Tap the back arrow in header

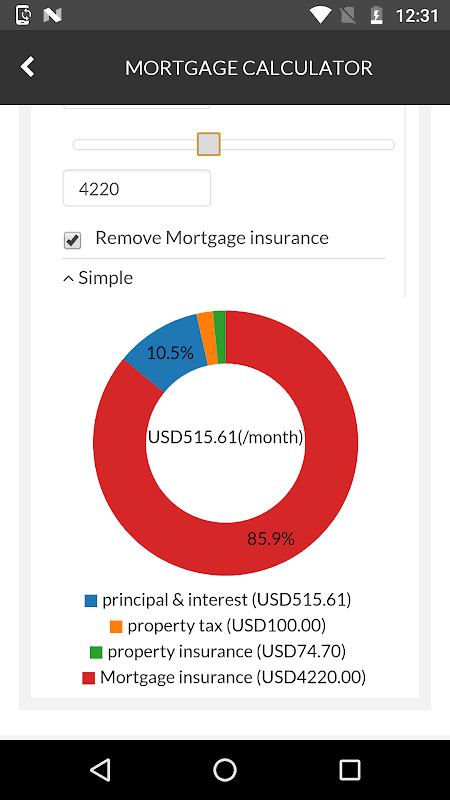28,67
